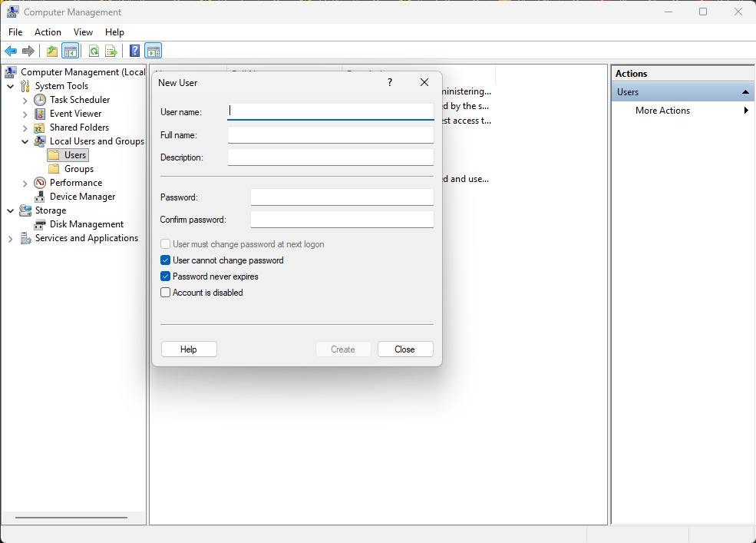Screen dimensions: 756x543
Task: Maximize the Computer Management window
Action: [x=703, y=12]
